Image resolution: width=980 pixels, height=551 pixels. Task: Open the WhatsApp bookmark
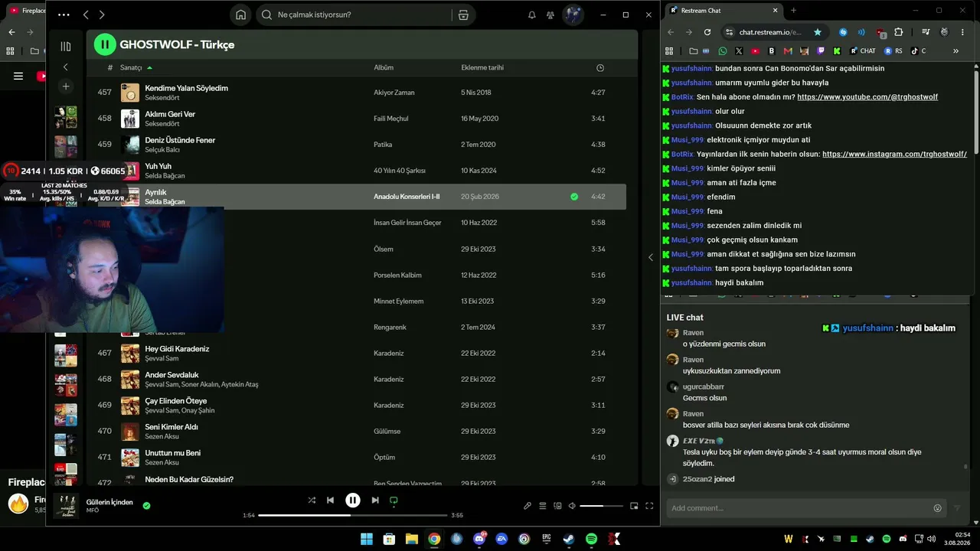pyautogui.click(x=723, y=51)
